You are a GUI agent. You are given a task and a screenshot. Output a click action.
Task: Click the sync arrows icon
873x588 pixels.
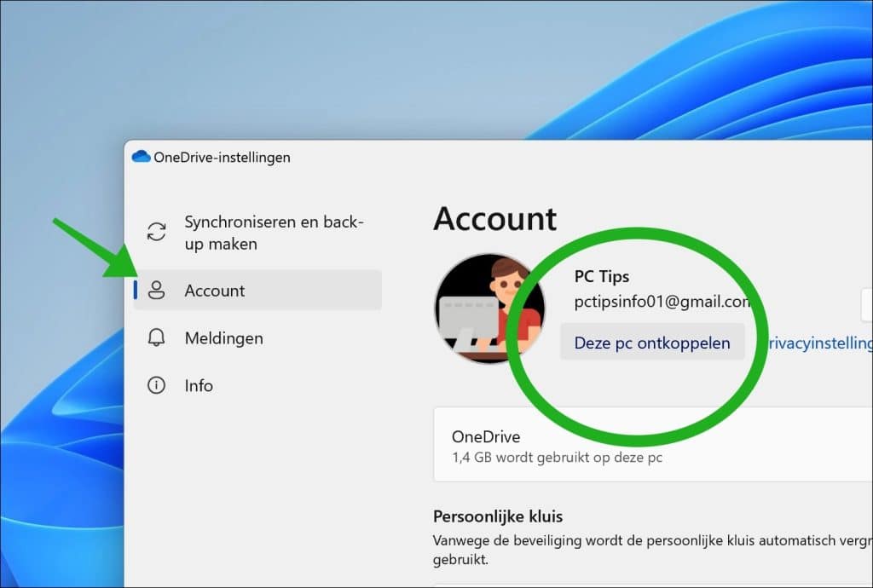157,232
